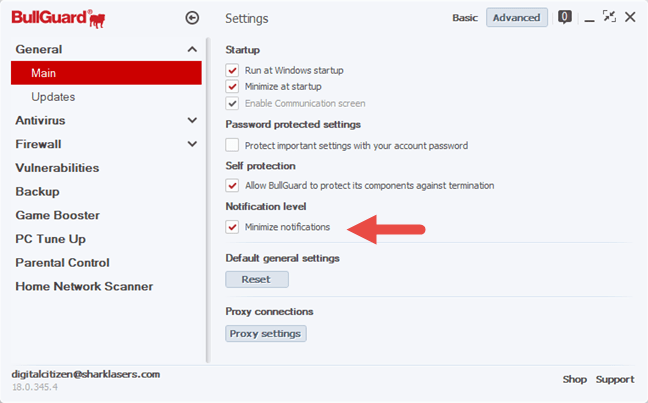Open the Support link
The width and height of the screenshot is (648, 403).
[615, 379]
